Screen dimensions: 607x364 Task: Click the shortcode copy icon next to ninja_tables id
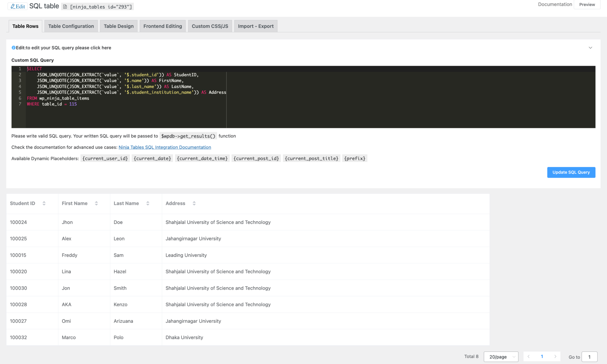pyautogui.click(x=65, y=7)
